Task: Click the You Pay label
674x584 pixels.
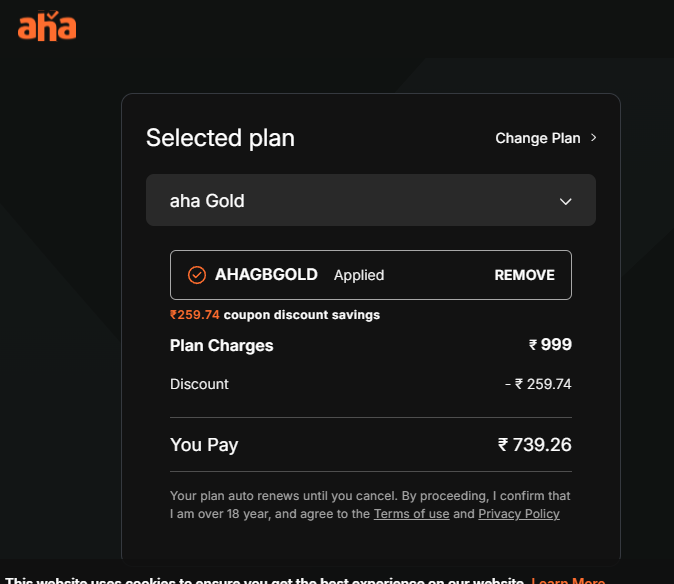Action: pos(204,445)
